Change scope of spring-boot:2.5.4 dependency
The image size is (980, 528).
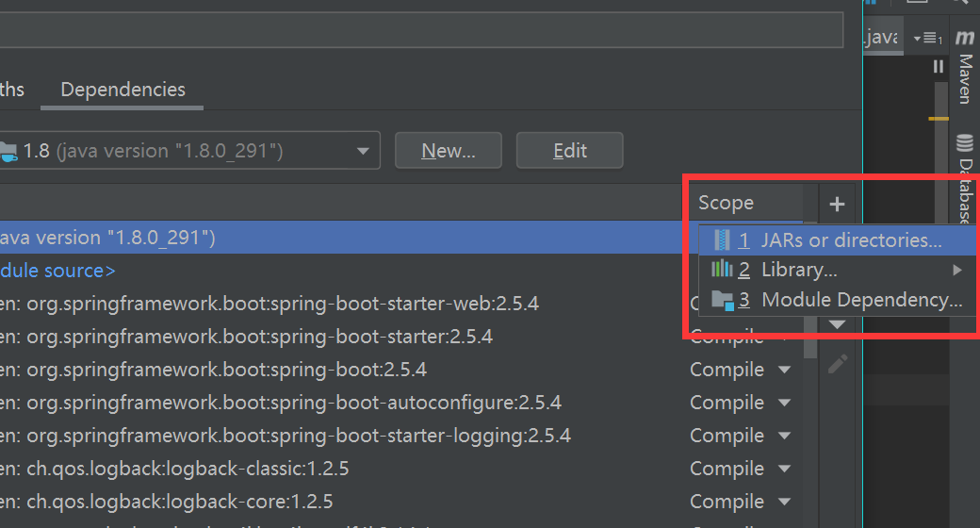pyautogui.click(x=742, y=370)
